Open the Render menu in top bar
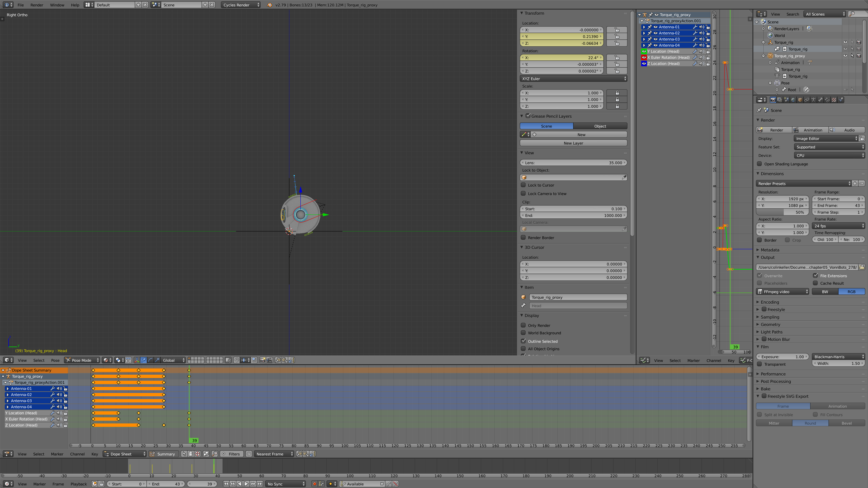 (37, 5)
